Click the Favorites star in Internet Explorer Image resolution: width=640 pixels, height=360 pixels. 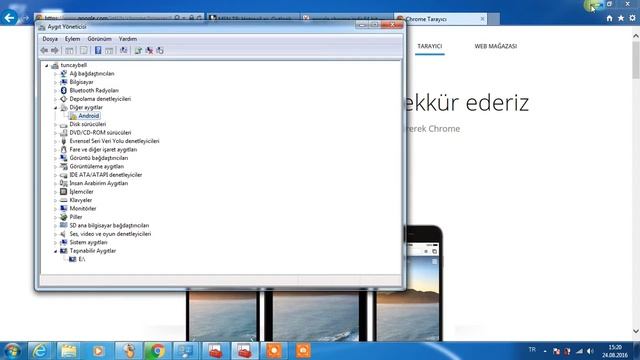[x=621, y=18]
